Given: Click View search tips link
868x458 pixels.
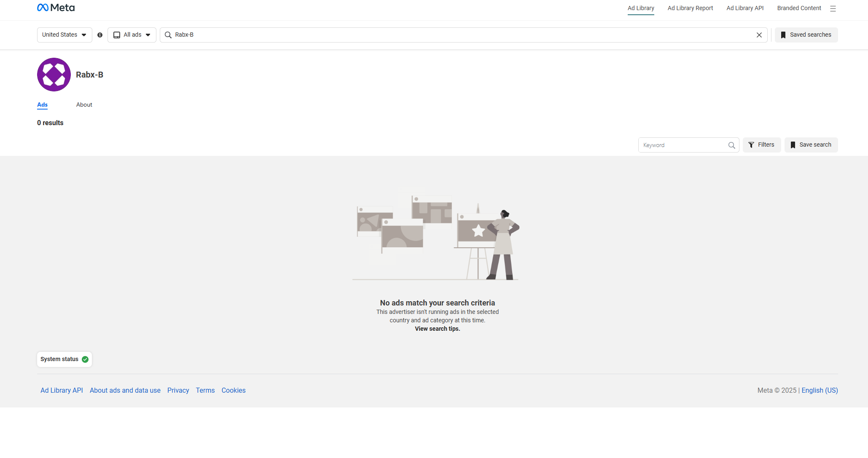Looking at the screenshot, I should tap(438, 329).
